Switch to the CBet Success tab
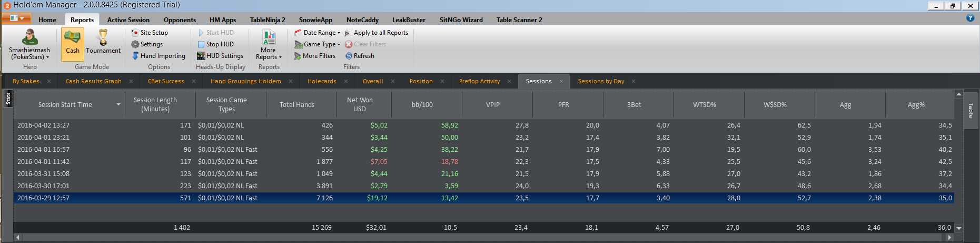Viewport: 980px width, 243px height. click(x=166, y=81)
